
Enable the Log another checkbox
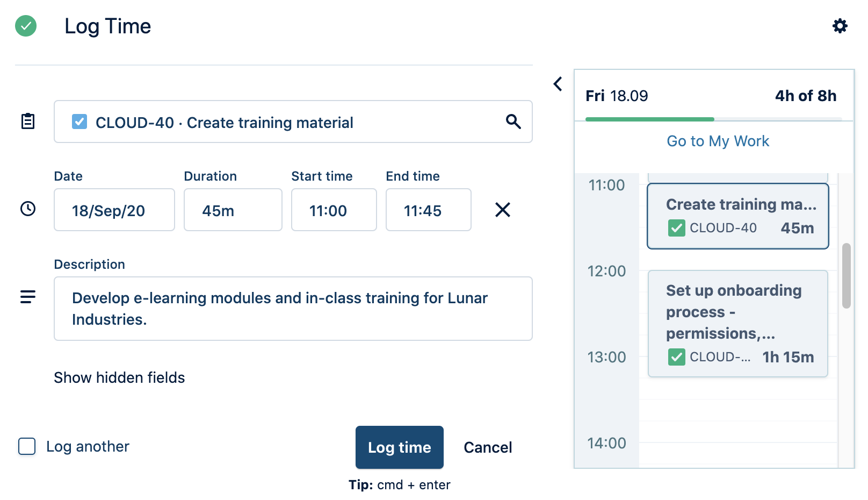click(x=27, y=446)
